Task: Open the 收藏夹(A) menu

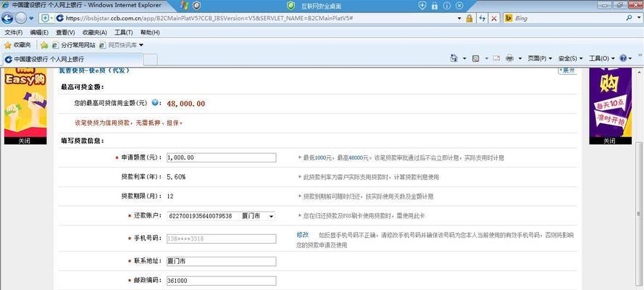Action: (94, 33)
